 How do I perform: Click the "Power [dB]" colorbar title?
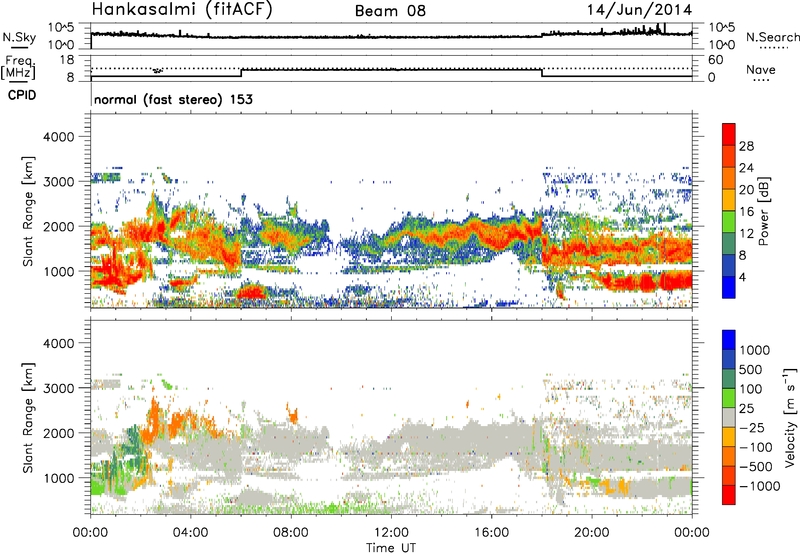tap(763, 211)
